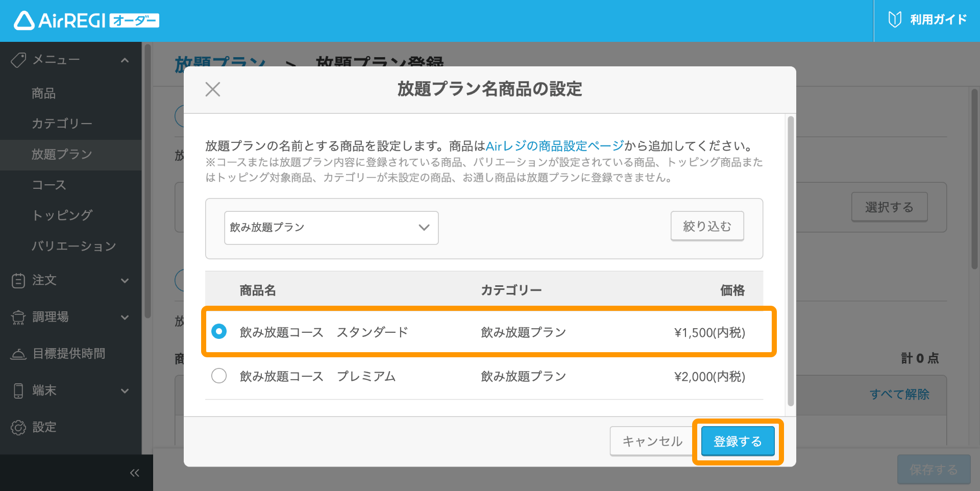
Task: Click 飲み放題コース プレミアム product name
Action: pyautogui.click(x=317, y=376)
